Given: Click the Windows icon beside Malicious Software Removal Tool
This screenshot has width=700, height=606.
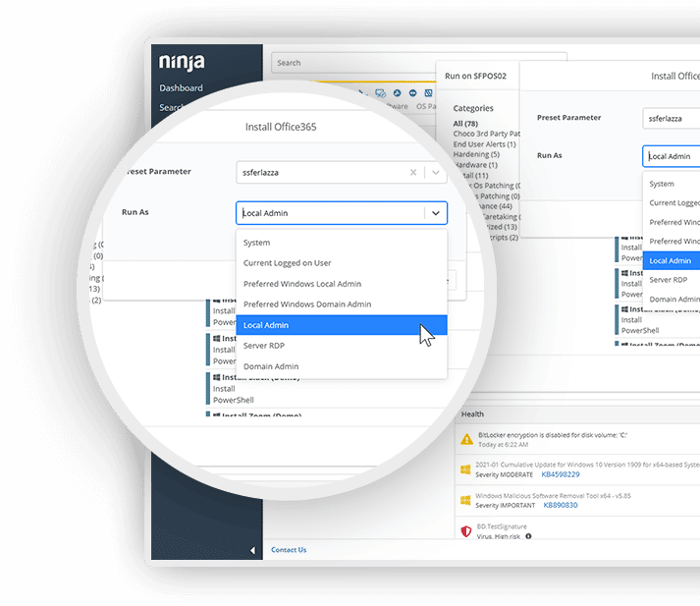Looking at the screenshot, I should (x=465, y=500).
